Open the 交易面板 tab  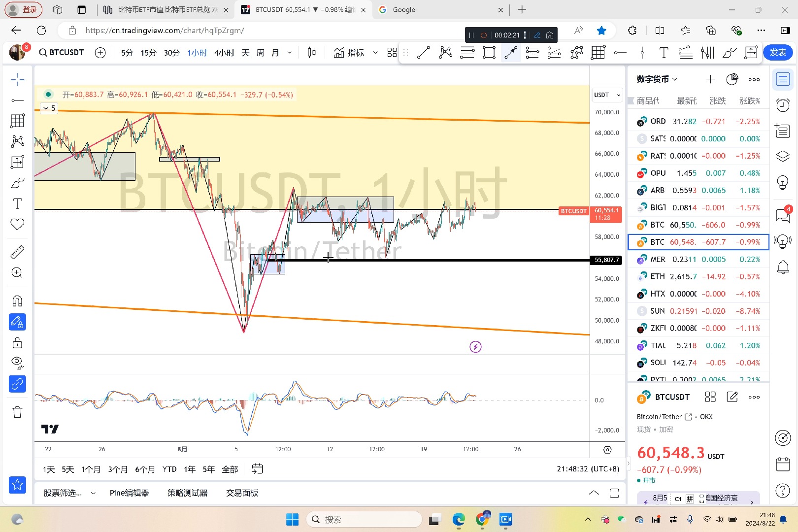(242, 493)
